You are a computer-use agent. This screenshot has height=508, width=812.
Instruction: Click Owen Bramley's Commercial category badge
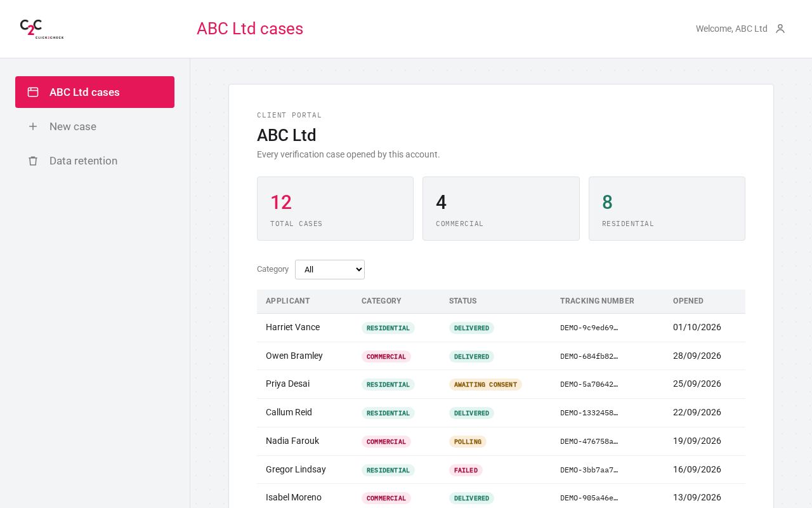386,356
